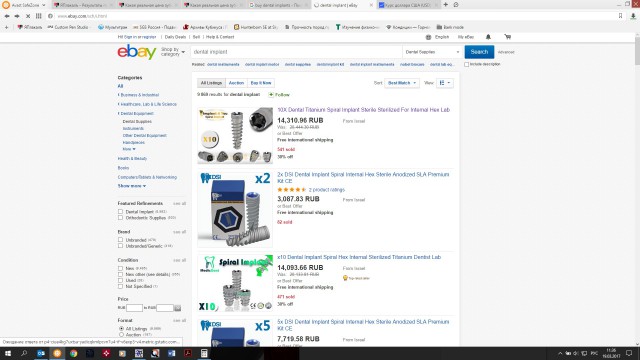Open Outlook from the taskbar
Viewport: 640px width, 360px height.
(x=41, y=353)
